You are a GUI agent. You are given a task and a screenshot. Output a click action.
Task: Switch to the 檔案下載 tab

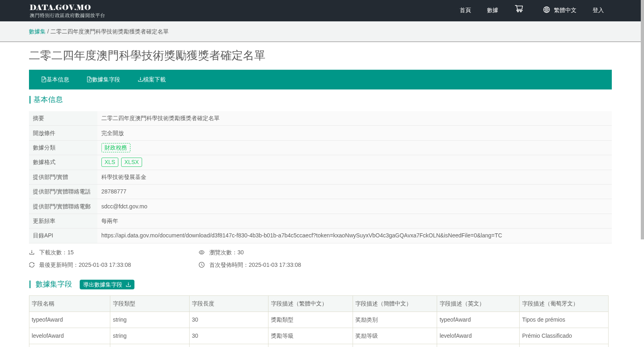click(152, 79)
